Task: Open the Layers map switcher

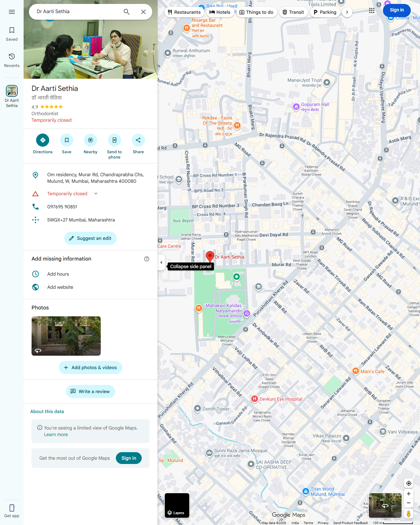Action: pyautogui.click(x=177, y=505)
